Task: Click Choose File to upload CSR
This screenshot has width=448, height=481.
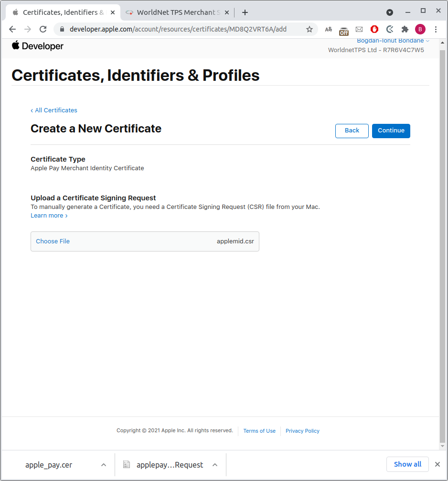Action: point(53,241)
